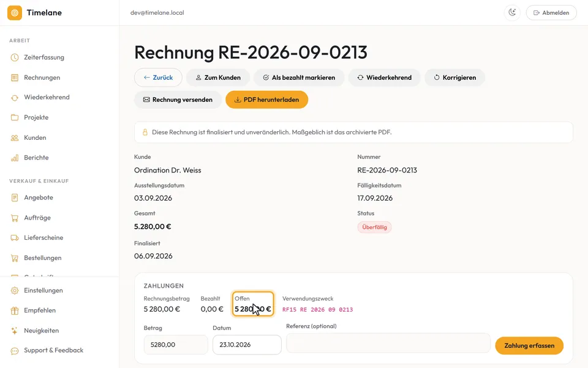Click the Überfällig status badge
This screenshot has height=368, width=588.
tap(374, 227)
